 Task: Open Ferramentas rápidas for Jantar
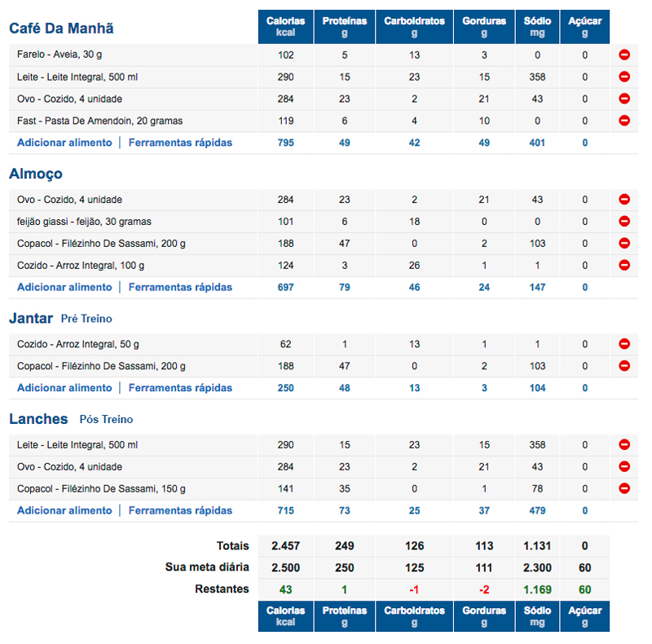tap(180, 388)
